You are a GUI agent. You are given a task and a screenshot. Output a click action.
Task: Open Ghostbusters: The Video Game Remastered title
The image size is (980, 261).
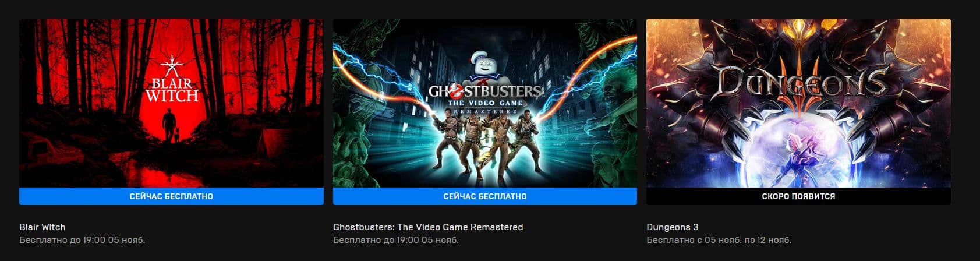tap(428, 227)
